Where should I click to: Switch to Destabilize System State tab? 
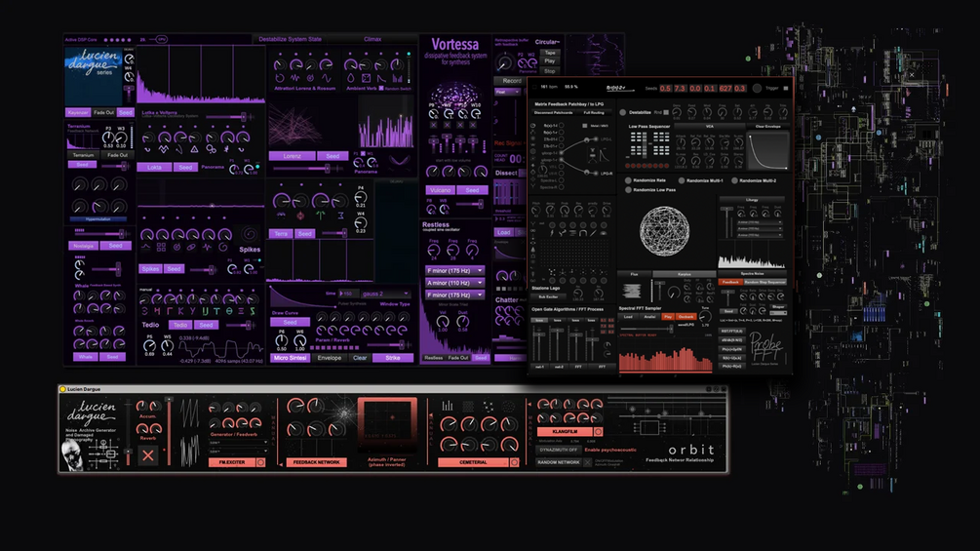point(290,39)
